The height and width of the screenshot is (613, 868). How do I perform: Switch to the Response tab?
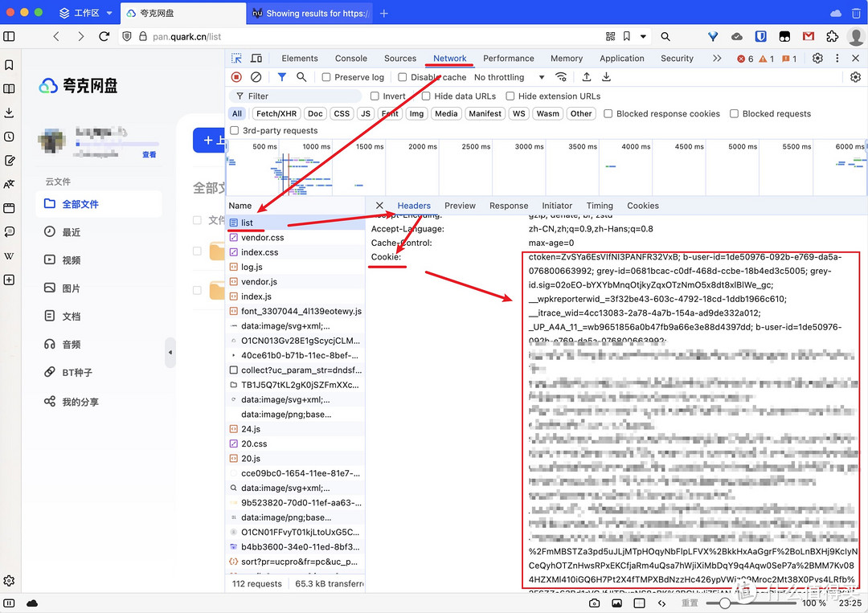pos(509,206)
